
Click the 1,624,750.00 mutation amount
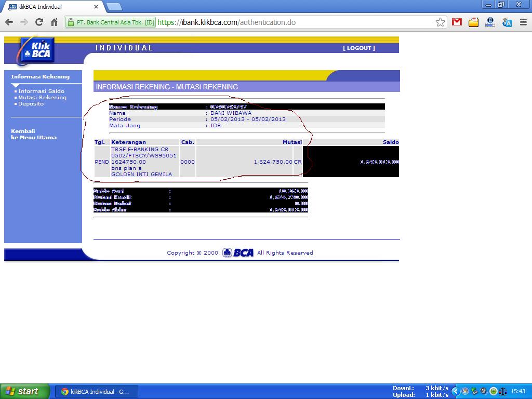point(273,162)
